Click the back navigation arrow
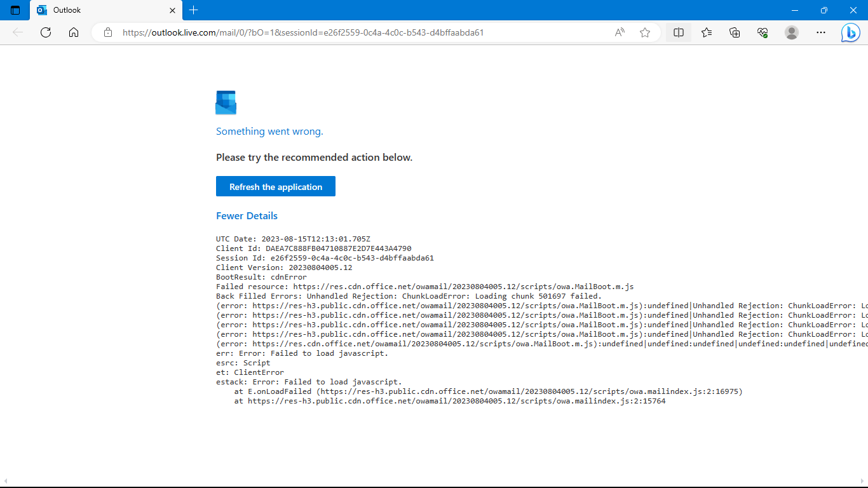The width and height of the screenshot is (868, 488). 18,32
